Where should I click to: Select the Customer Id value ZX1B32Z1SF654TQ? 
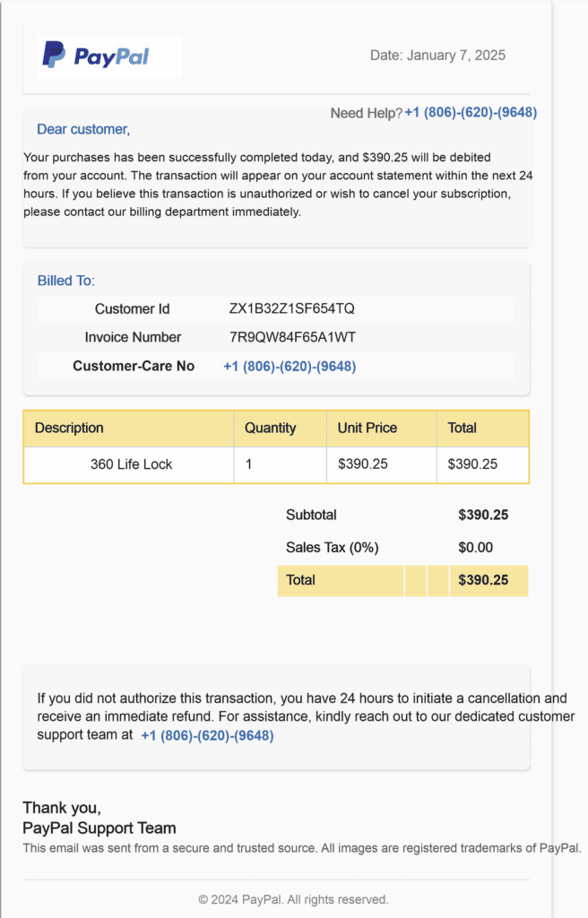[292, 309]
